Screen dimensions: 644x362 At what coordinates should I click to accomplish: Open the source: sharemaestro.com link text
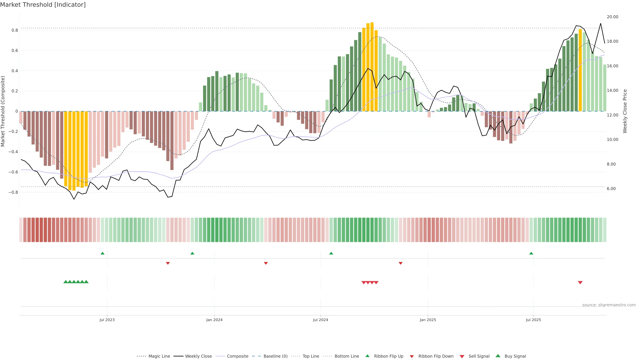(x=609, y=305)
